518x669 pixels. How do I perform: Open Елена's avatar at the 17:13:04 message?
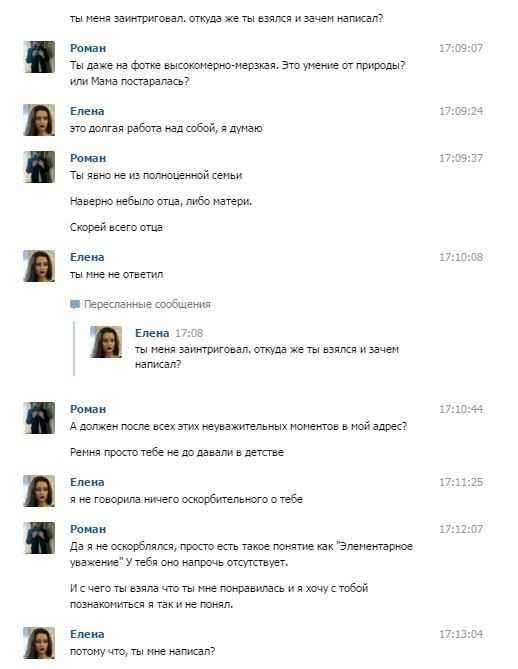[39, 643]
